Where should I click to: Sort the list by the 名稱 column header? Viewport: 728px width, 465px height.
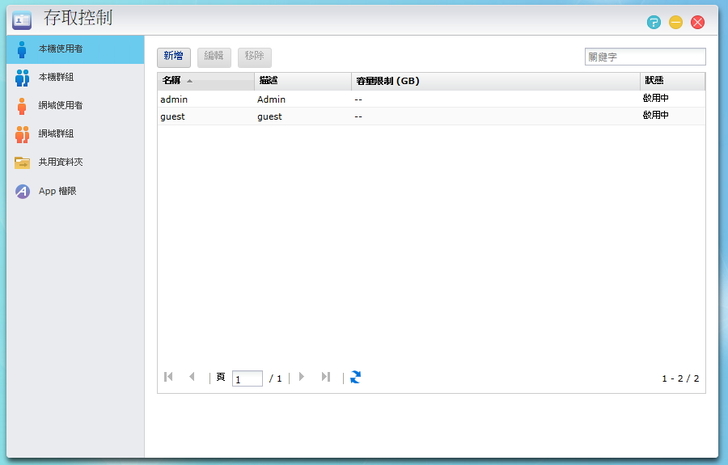click(205, 81)
